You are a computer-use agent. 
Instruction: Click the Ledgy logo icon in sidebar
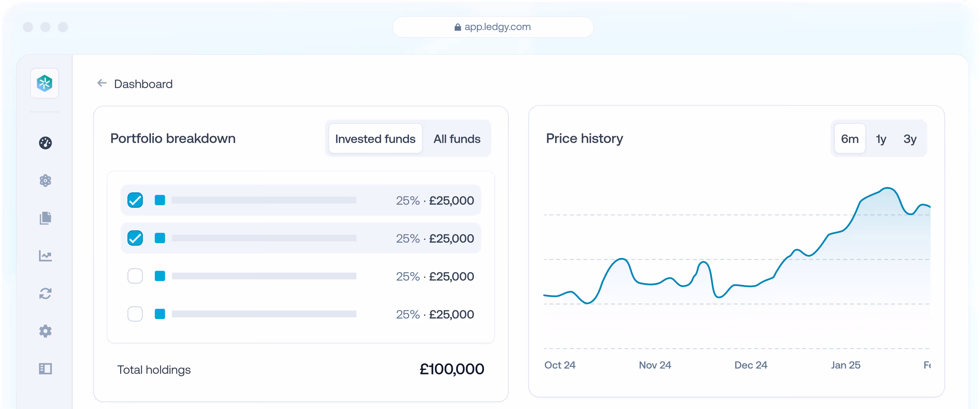coord(44,83)
